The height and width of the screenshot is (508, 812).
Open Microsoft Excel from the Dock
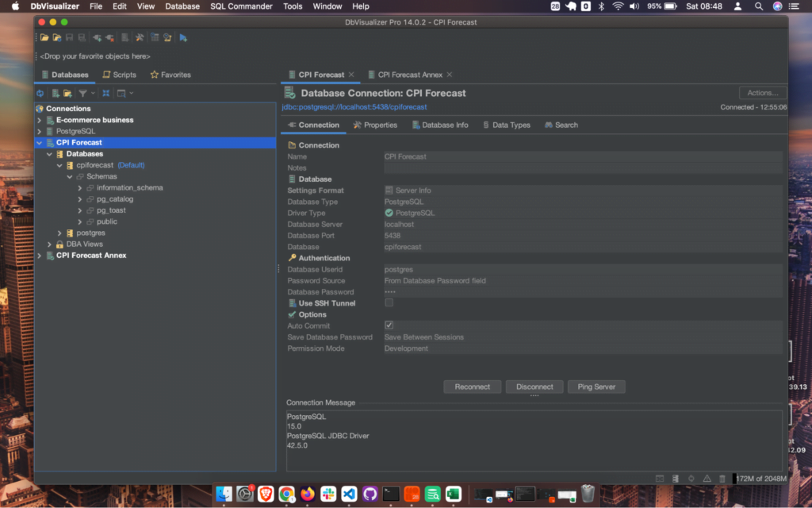(453, 494)
